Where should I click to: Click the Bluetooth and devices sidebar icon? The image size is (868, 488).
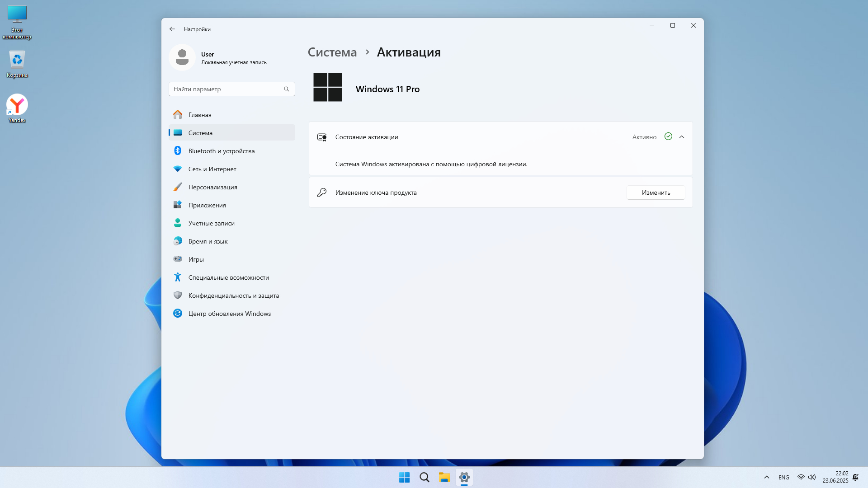pos(178,151)
